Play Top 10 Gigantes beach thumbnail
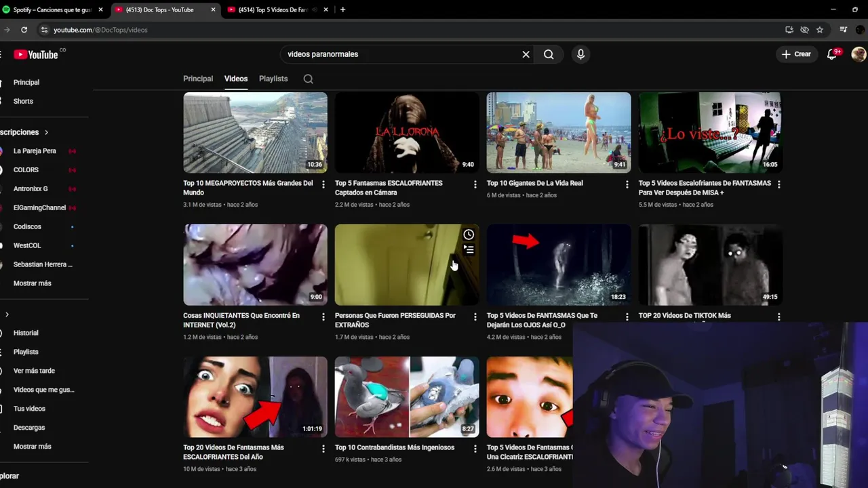This screenshot has height=488, width=868. pyautogui.click(x=559, y=133)
